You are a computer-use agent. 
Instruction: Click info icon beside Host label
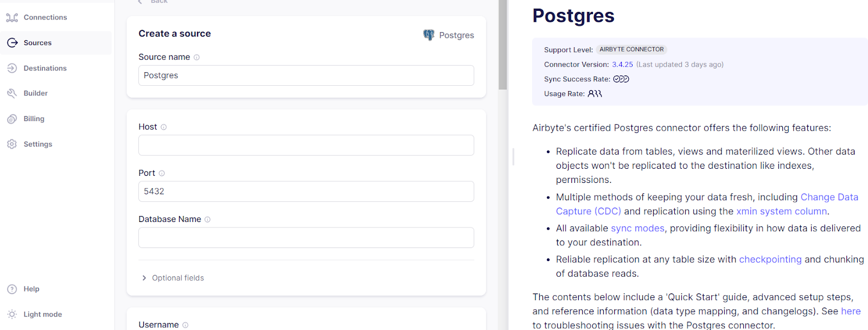pos(164,127)
